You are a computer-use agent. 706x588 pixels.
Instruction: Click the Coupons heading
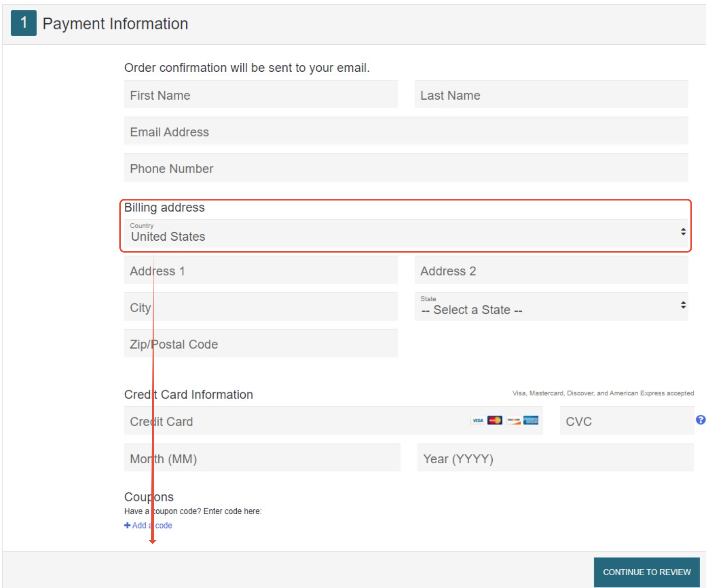[x=149, y=497]
